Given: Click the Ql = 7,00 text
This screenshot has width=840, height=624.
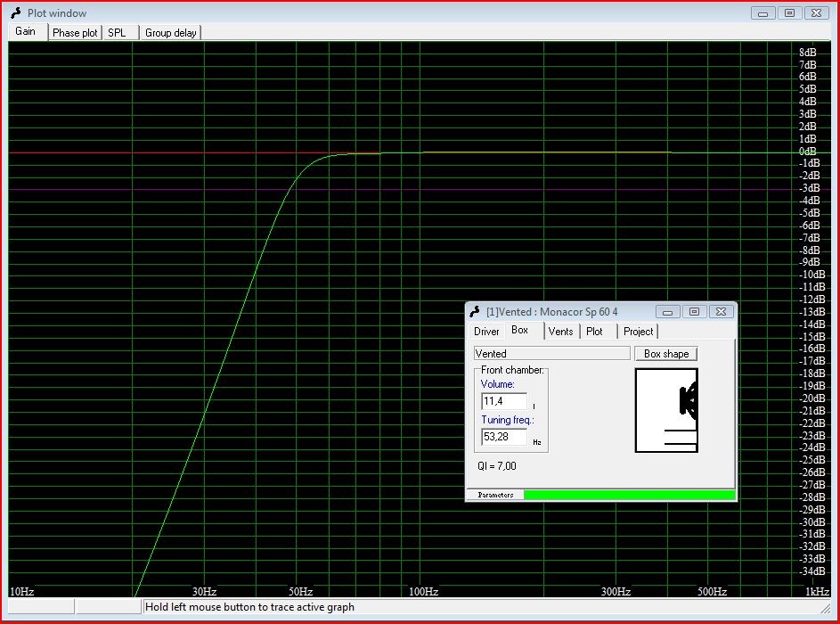Looking at the screenshot, I should [497, 466].
